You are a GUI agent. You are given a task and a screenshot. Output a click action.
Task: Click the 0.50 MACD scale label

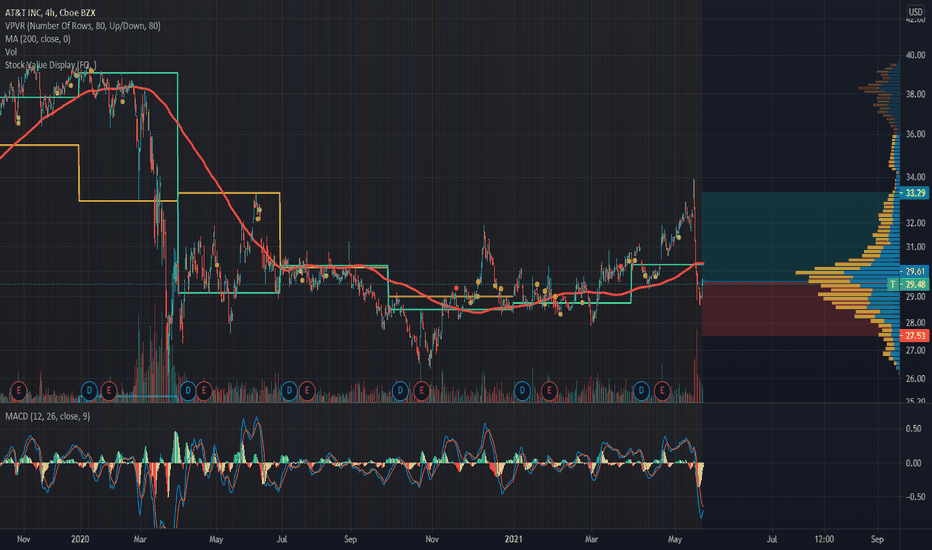[x=914, y=429]
